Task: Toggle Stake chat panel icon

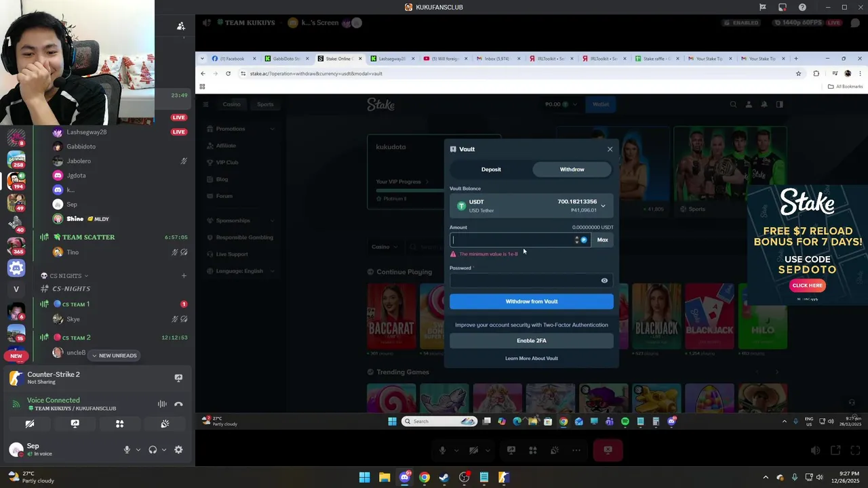Action: point(780,104)
